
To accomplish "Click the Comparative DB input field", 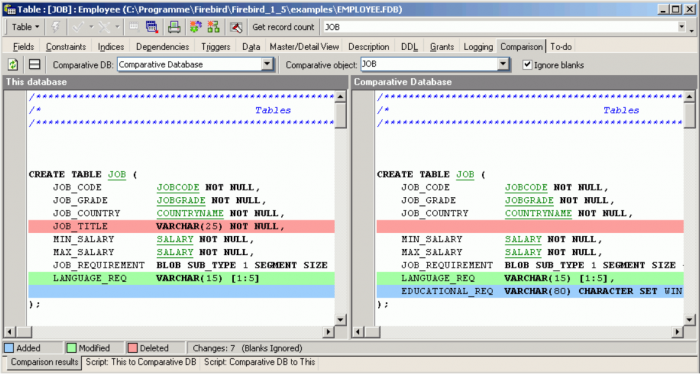I will click(190, 65).
